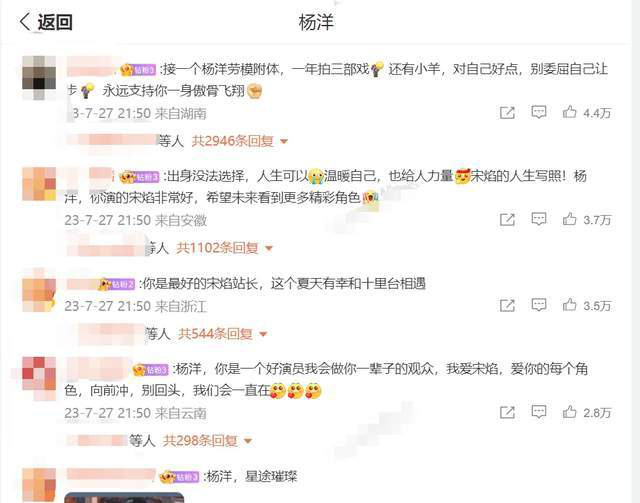
Task: Open reply box for the 安徽 comment
Action: [539, 219]
